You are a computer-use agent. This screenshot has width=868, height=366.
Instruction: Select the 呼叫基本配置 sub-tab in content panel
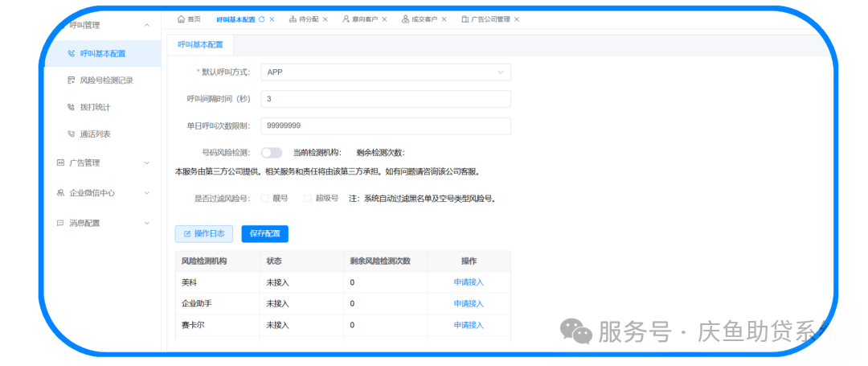point(200,44)
